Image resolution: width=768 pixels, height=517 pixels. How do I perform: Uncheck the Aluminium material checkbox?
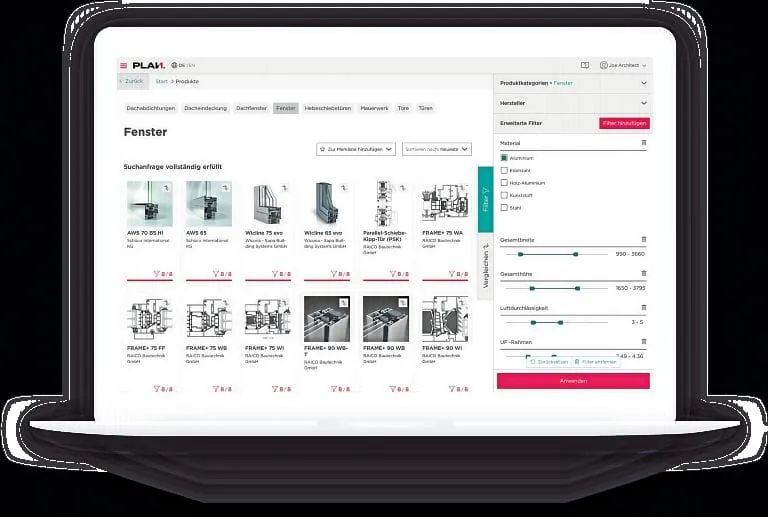click(504, 158)
